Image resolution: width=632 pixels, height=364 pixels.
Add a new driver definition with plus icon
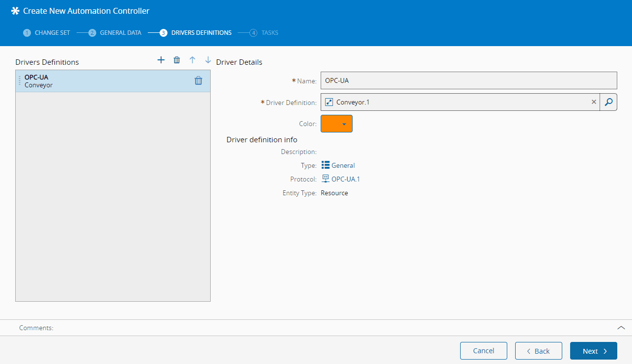pos(161,60)
